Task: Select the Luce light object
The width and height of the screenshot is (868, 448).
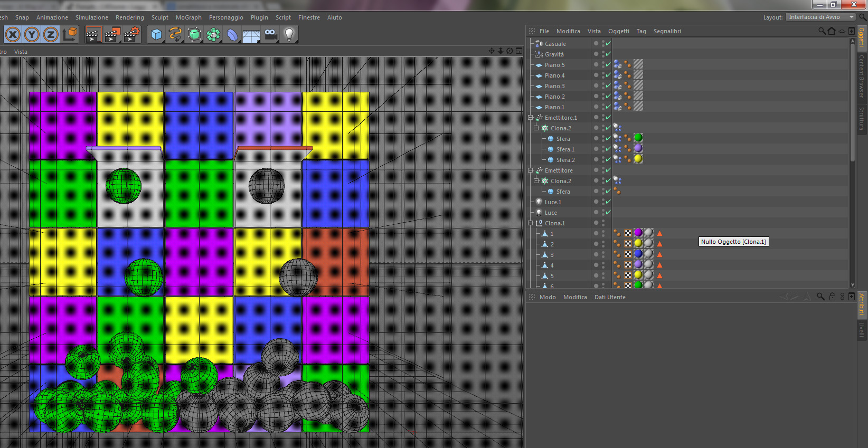Action: pyautogui.click(x=551, y=213)
